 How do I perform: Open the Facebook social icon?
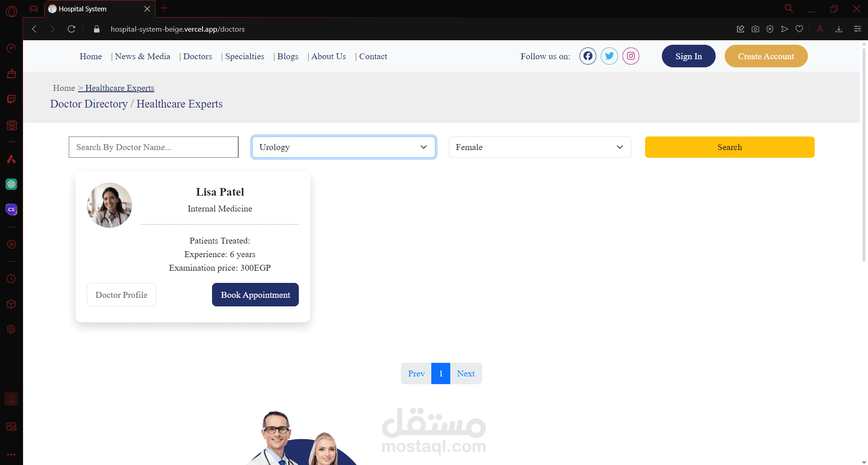[x=588, y=56]
